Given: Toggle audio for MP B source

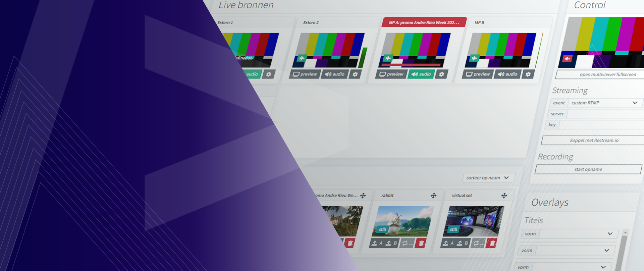Looking at the screenshot, I should pos(507,74).
